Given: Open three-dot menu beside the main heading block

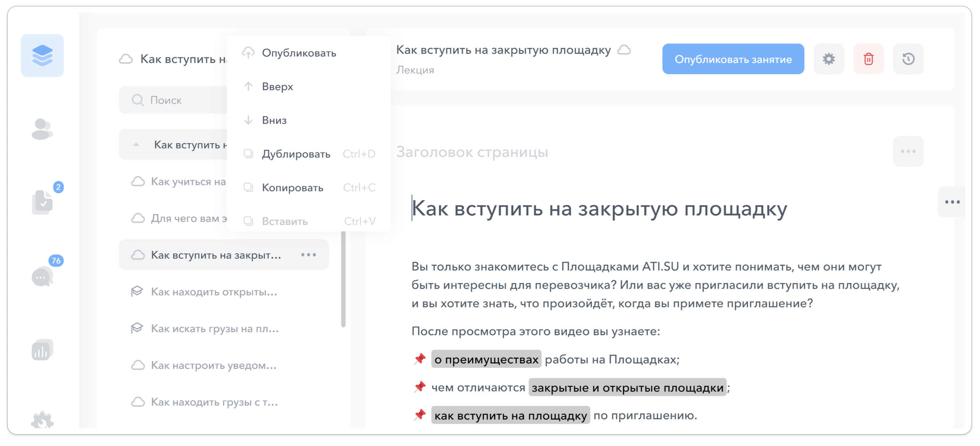Looking at the screenshot, I should pos(952,202).
